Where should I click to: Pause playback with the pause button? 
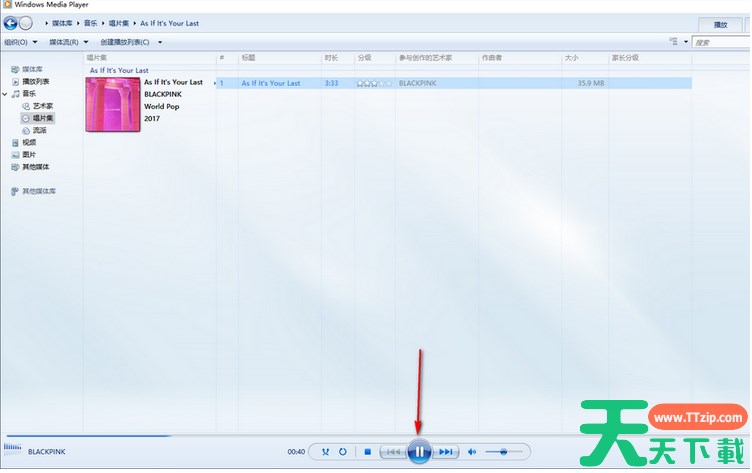pyautogui.click(x=419, y=451)
